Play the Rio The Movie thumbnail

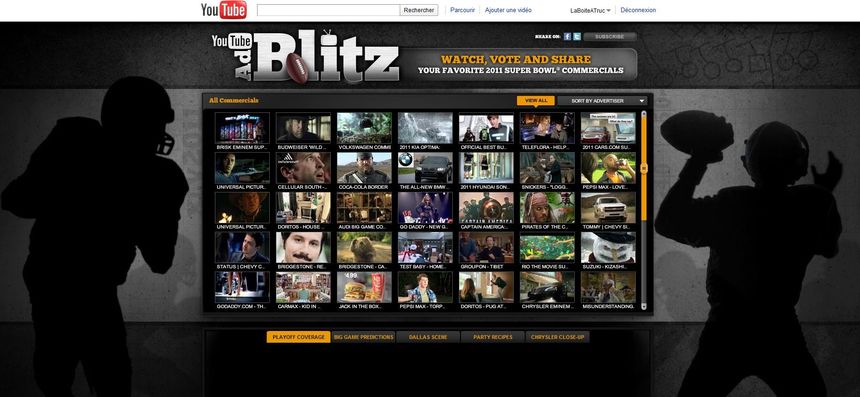[547, 247]
